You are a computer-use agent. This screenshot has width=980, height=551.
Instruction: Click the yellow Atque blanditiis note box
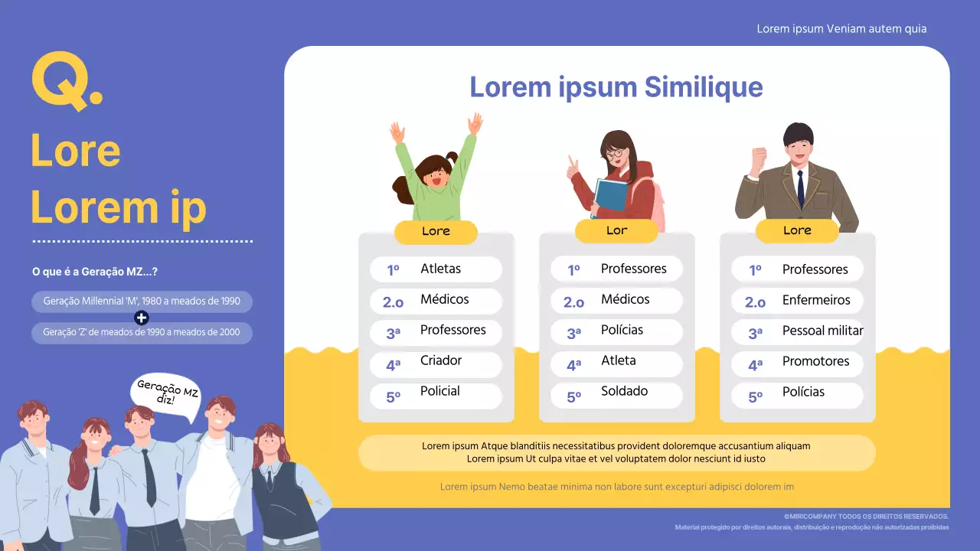pyautogui.click(x=616, y=452)
